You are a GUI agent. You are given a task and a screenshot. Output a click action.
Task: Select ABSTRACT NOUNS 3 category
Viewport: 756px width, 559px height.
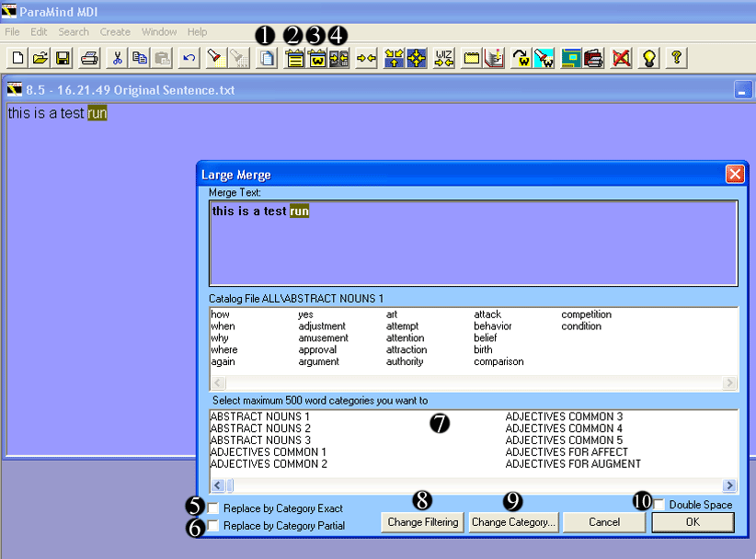pos(260,440)
